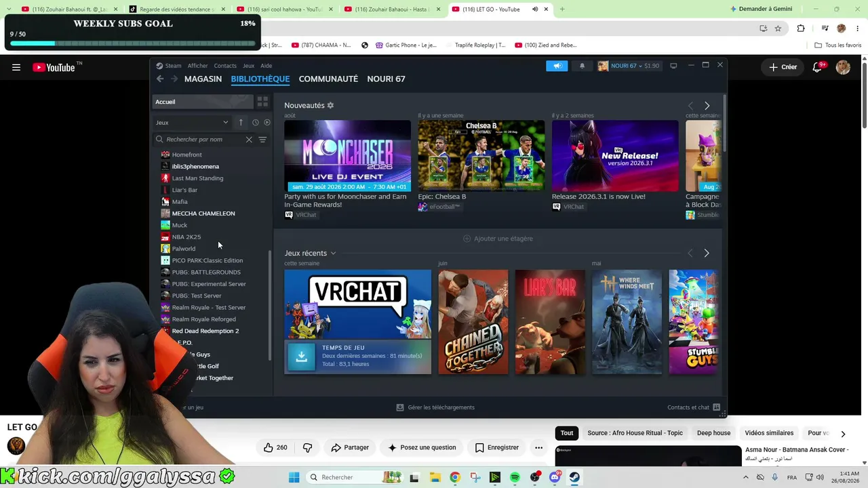Open Nouveautés settings gear
This screenshot has height=488, width=868.
[330, 106]
